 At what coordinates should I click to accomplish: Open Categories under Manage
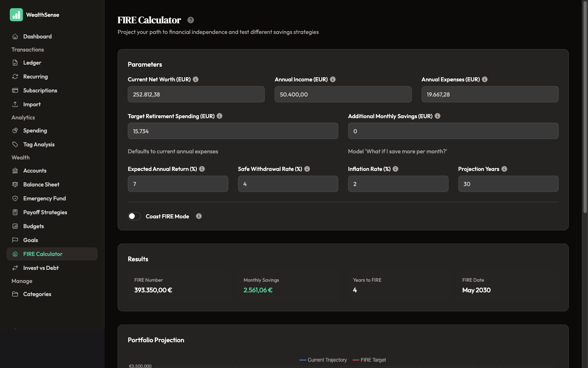pos(52,294)
